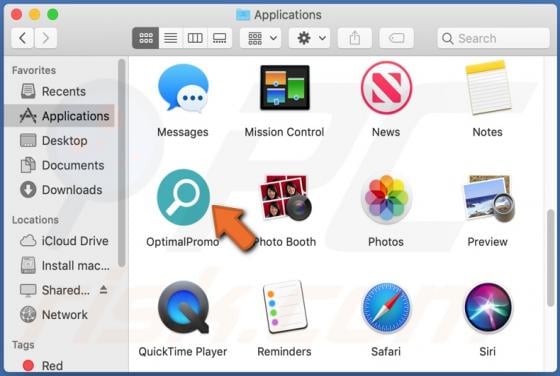The image size is (560, 376).
Task: Click the sidebar vertical scrollbar
Action: point(122,163)
